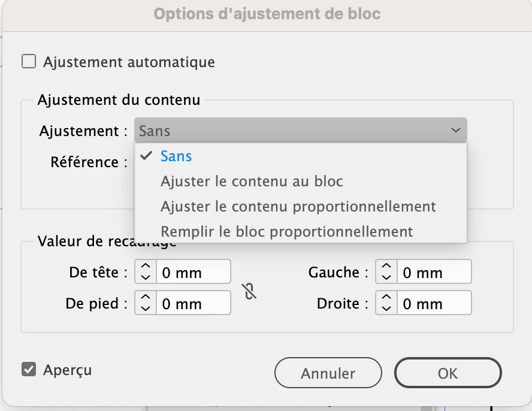Decrease the Droite value with down arrow

tap(386, 309)
